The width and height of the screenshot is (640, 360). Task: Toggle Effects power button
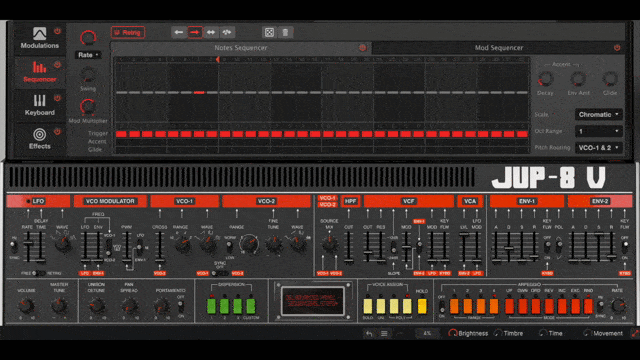coord(58,131)
